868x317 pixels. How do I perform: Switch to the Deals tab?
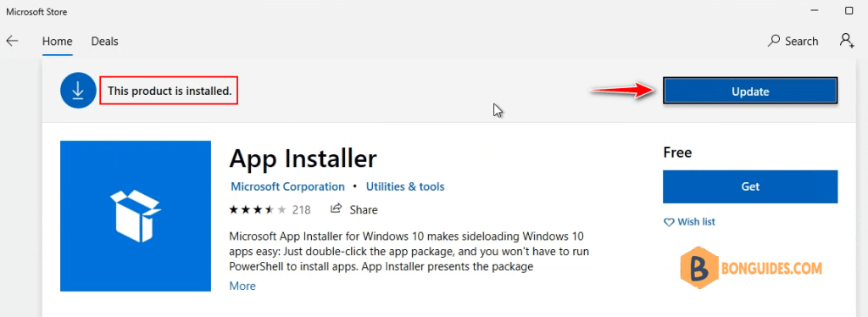click(x=104, y=41)
